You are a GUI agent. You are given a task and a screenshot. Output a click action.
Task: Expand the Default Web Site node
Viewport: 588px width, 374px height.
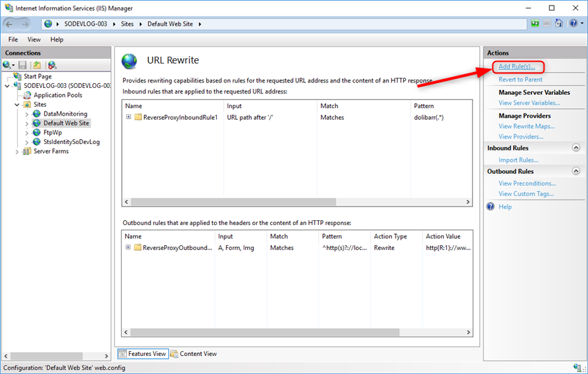pos(26,123)
